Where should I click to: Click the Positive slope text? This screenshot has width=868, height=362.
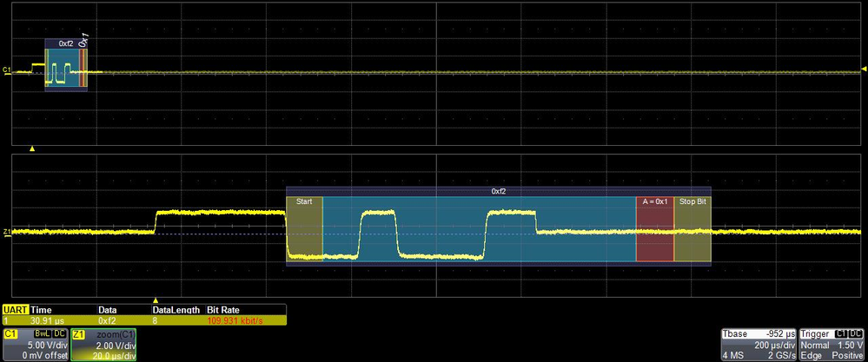[847, 355]
